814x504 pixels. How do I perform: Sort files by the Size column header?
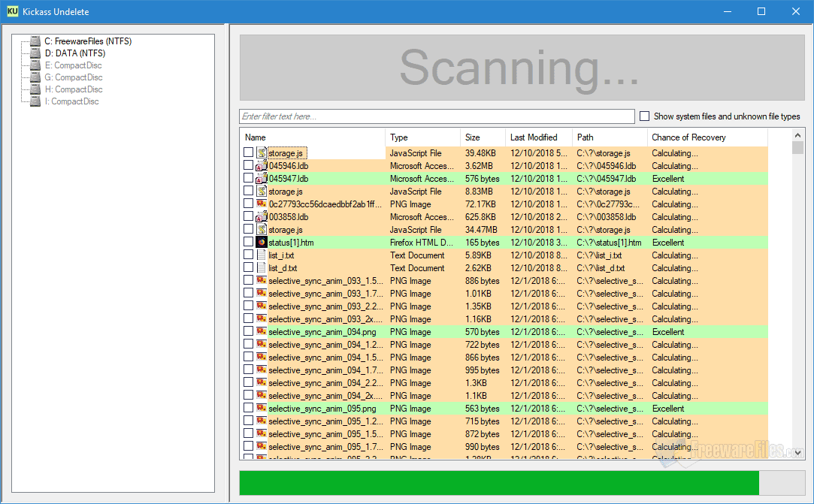[x=473, y=137]
